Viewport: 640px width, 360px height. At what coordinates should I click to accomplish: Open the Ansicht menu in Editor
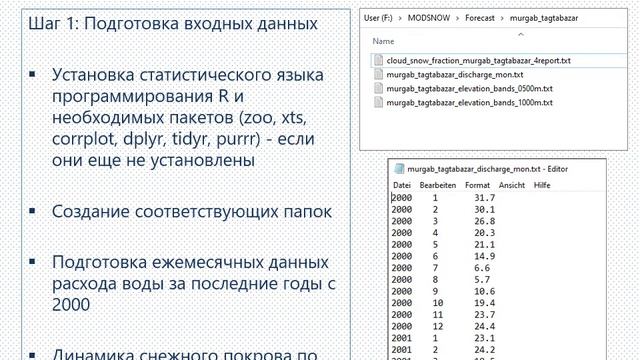coord(511,185)
